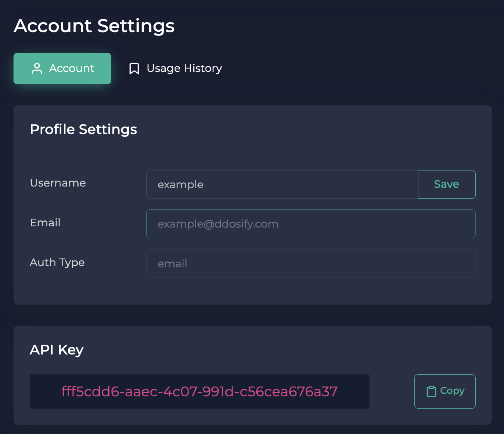Click the Account Settings page heading
Image resolution: width=504 pixels, height=434 pixels.
[x=94, y=26]
